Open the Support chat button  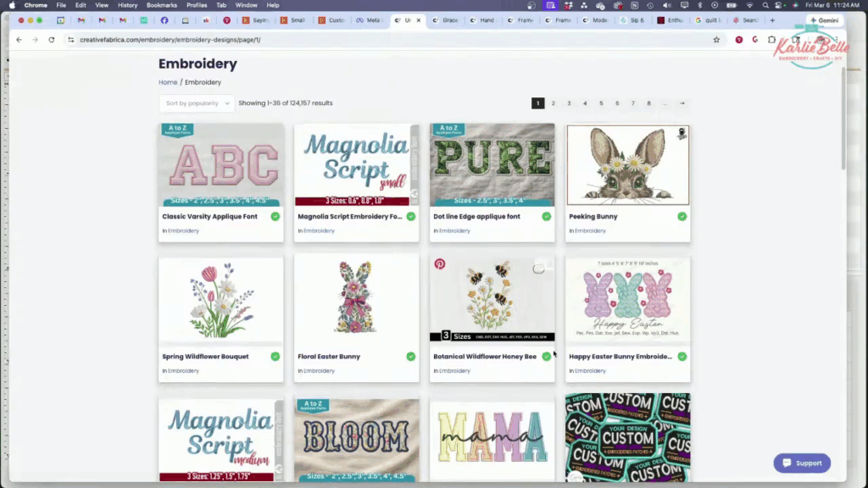(x=802, y=463)
